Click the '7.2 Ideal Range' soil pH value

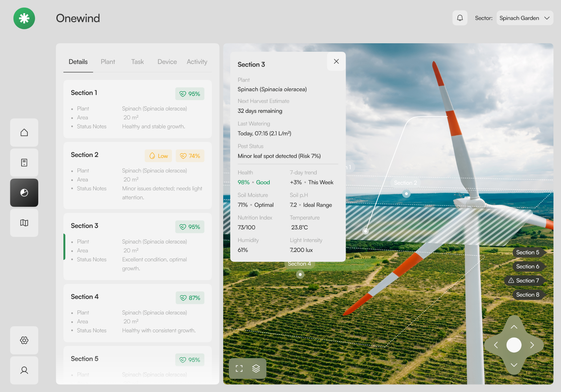(x=311, y=205)
